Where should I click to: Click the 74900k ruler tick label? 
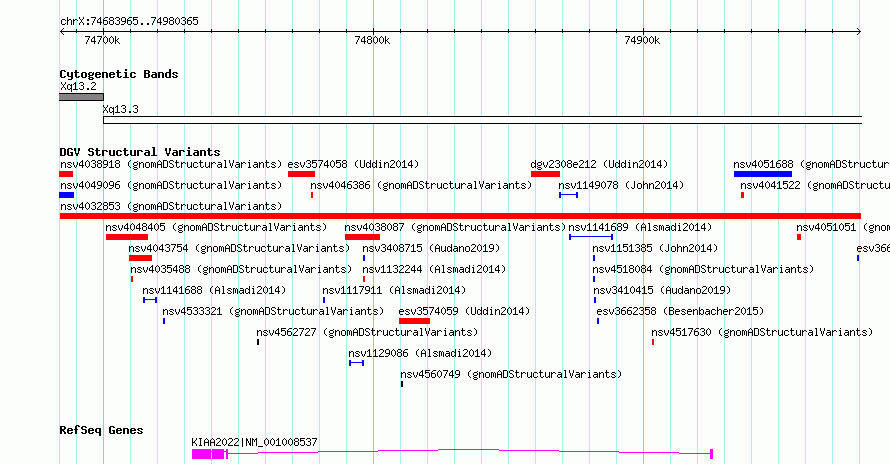click(x=642, y=41)
